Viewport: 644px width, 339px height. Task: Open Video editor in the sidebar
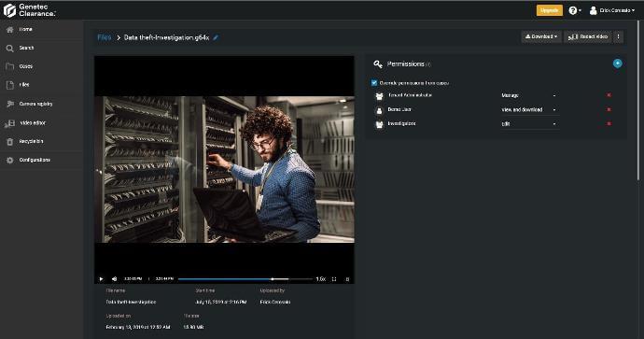click(41, 123)
